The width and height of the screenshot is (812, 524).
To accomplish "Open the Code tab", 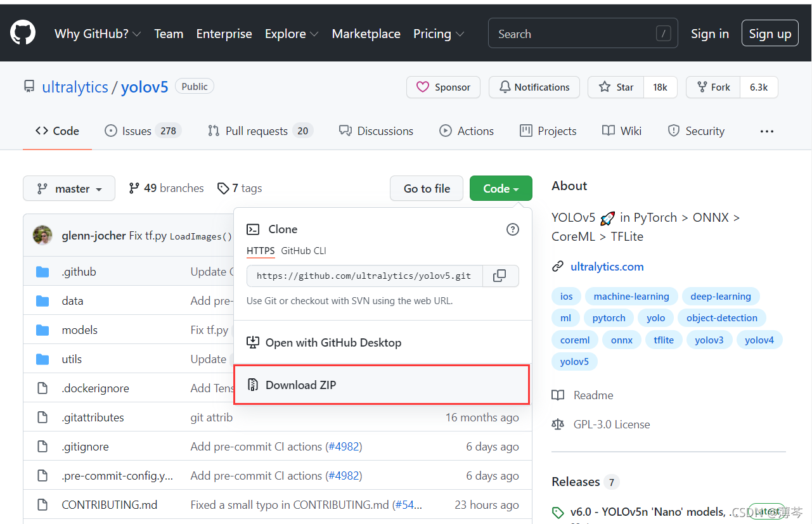I will 57,131.
